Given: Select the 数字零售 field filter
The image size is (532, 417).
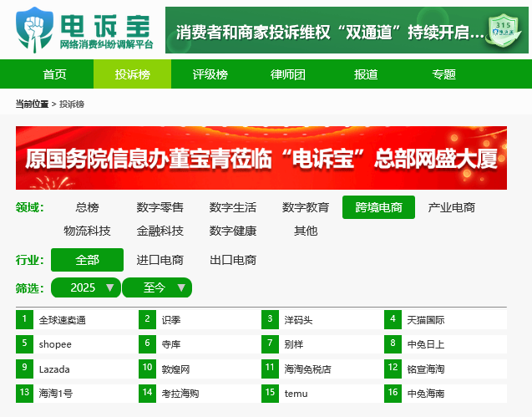Looking at the screenshot, I should pos(160,207).
